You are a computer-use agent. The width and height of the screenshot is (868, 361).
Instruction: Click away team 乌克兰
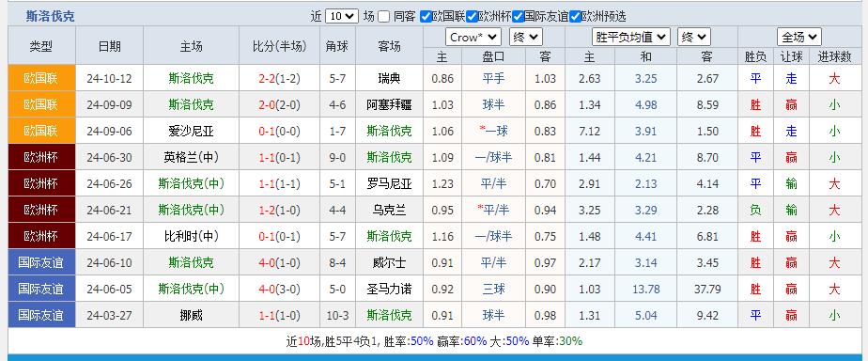[389, 211]
